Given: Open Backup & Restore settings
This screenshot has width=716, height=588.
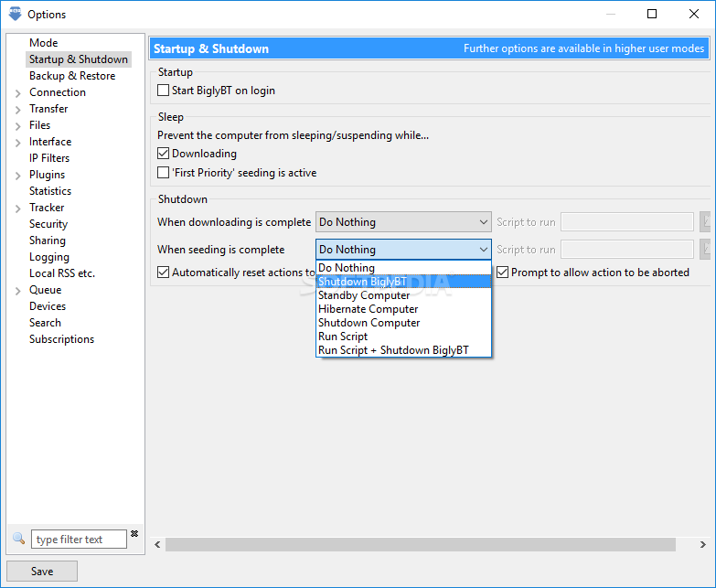Looking at the screenshot, I should click(x=72, y=76).
